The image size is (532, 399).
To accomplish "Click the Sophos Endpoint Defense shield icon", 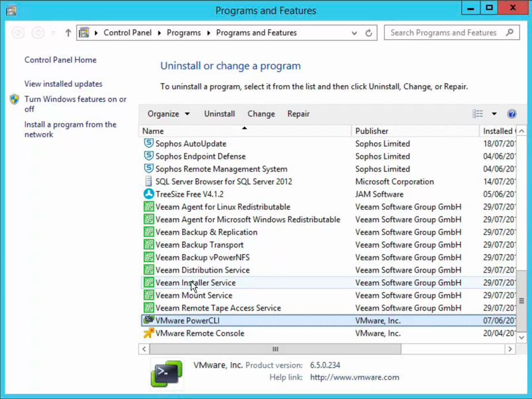I will [148, 156].
